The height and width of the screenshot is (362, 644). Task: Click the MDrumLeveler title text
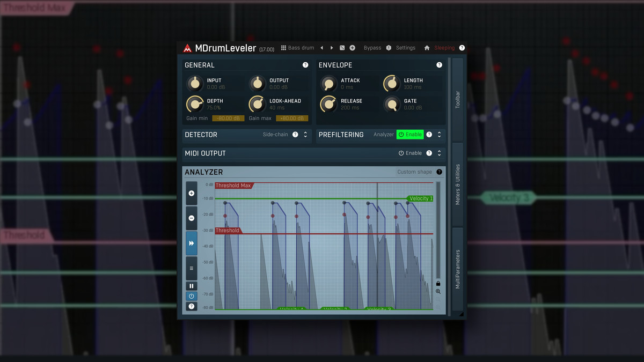pos(225,48)
